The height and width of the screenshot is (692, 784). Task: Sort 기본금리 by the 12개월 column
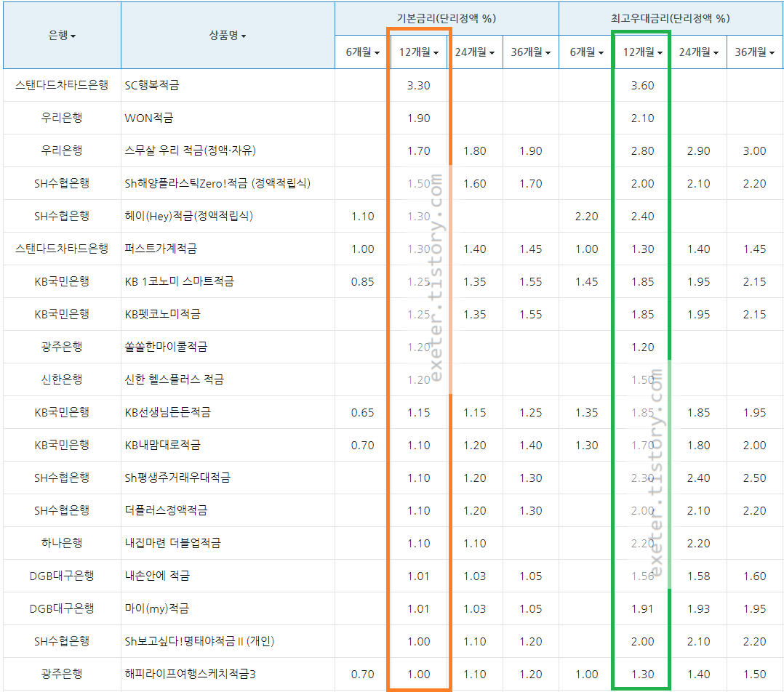(418, 52)
